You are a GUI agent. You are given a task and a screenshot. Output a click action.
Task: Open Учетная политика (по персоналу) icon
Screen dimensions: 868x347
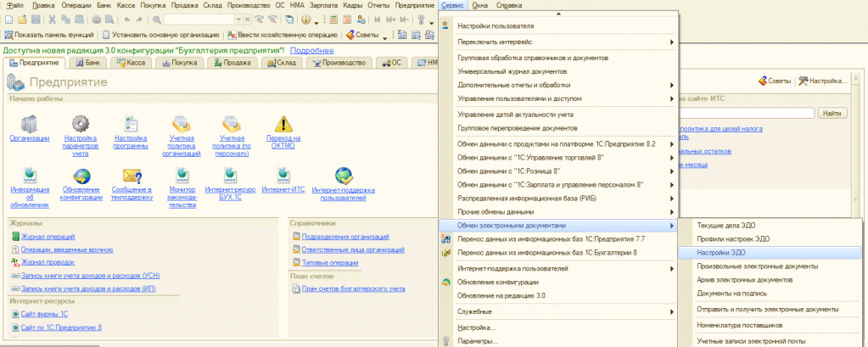231,123
